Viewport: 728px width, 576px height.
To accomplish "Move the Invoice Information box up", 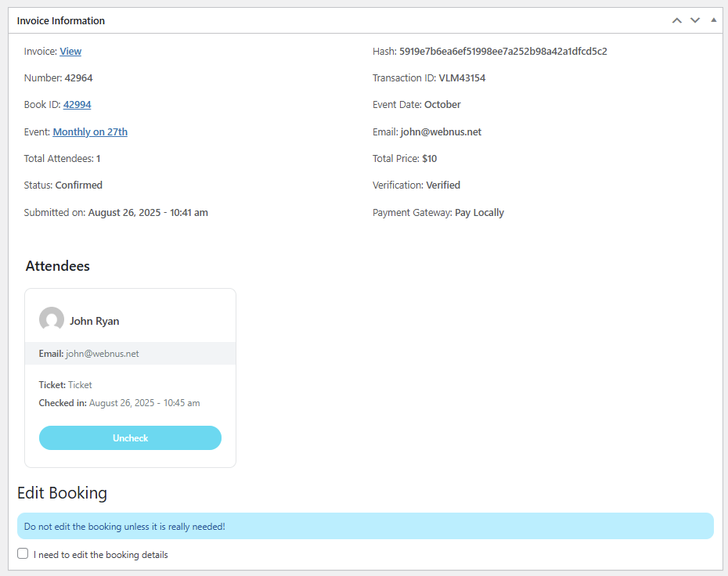I will tap(676, 20).
